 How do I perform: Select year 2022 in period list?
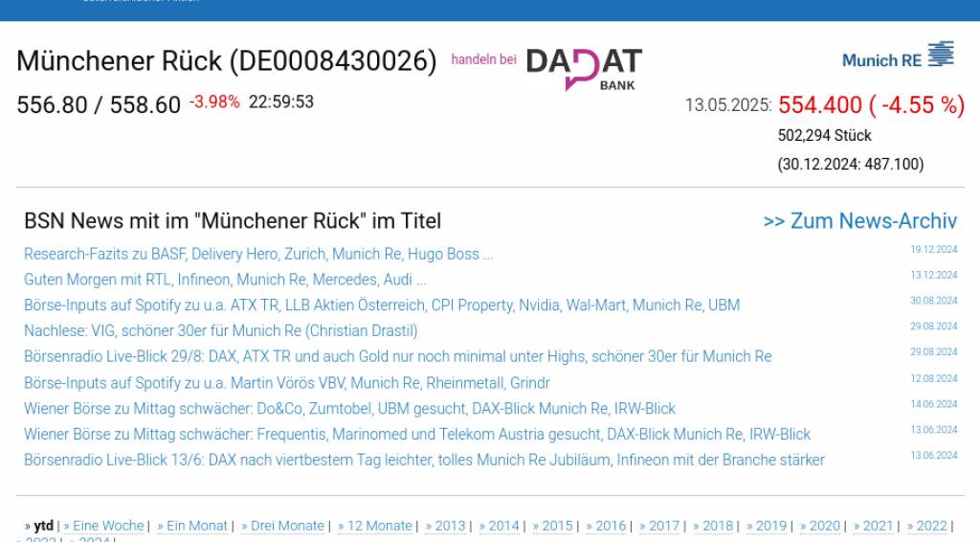(x=930, y=526)
